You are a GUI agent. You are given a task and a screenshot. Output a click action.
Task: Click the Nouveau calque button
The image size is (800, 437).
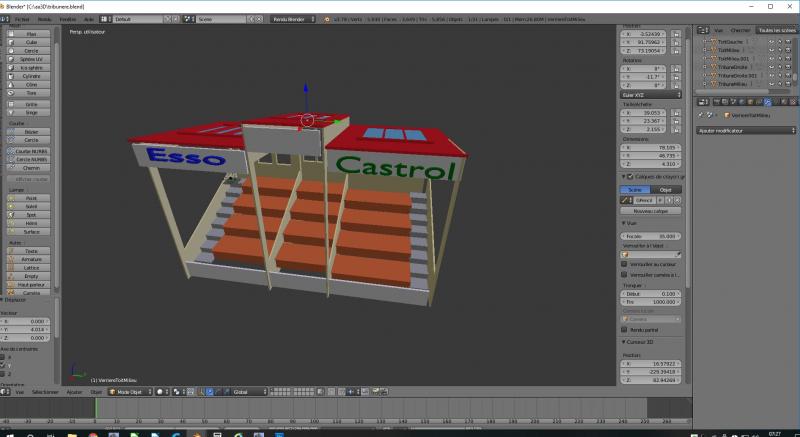[651, 211]
